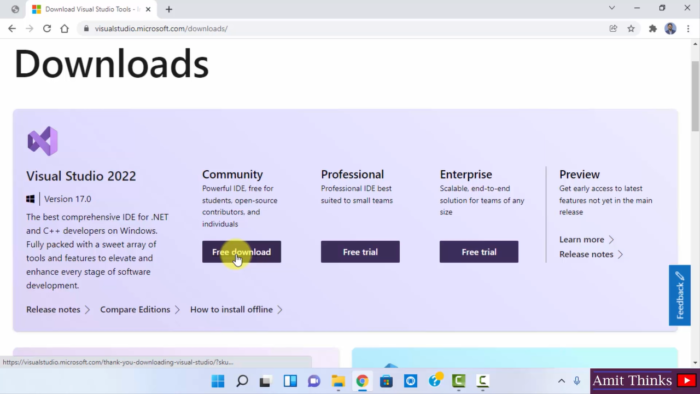Open File Explorer from taskbar

(x=338, y=381)
